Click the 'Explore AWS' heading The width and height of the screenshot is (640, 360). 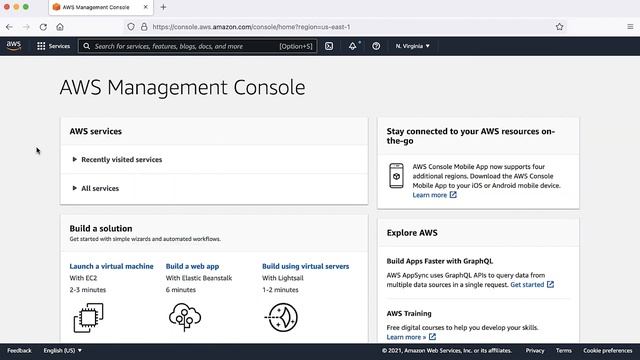tap(412, 233)
